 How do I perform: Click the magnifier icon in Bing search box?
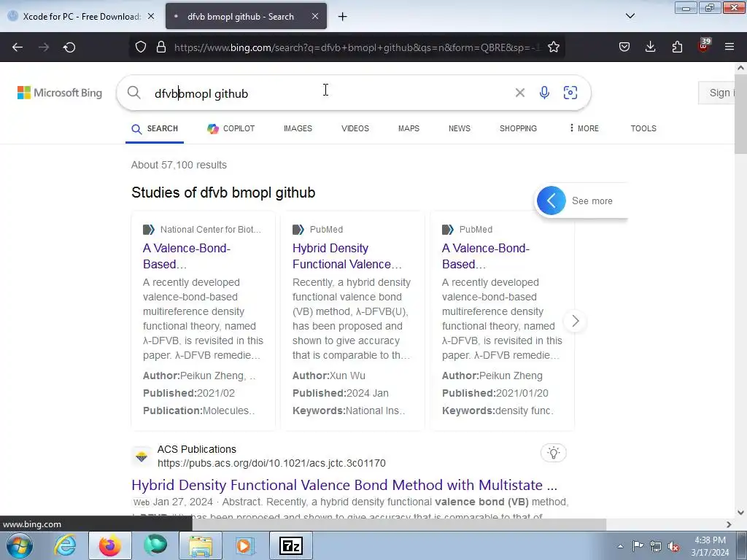[134, 93]
